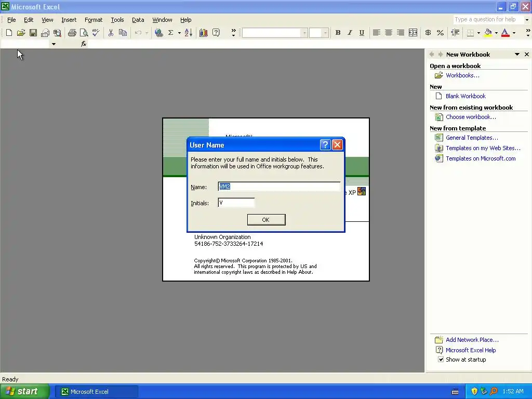Run the ABC spelling check icon
The image size is (532, 399).
pos(96,33)
